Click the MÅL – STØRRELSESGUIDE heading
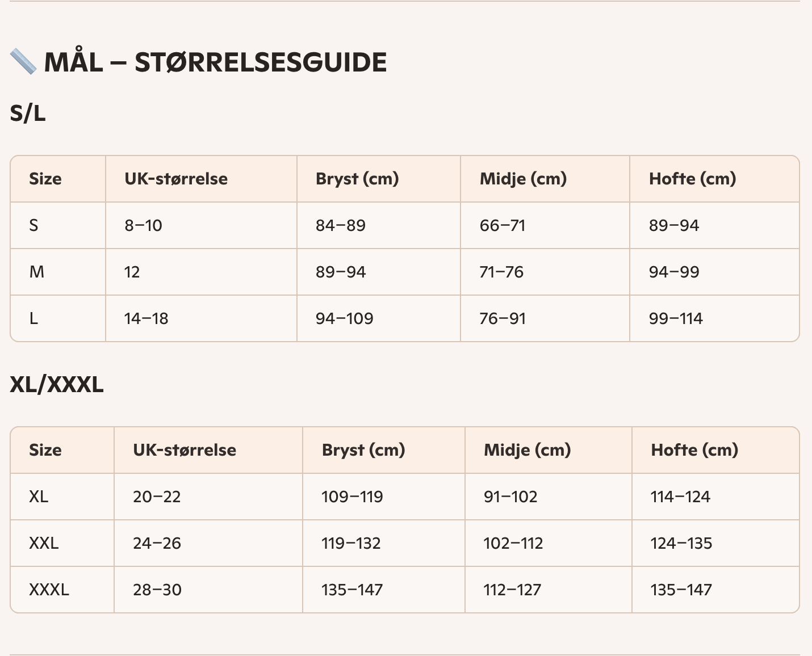This screenshot has width=812, height=656. 215,62
